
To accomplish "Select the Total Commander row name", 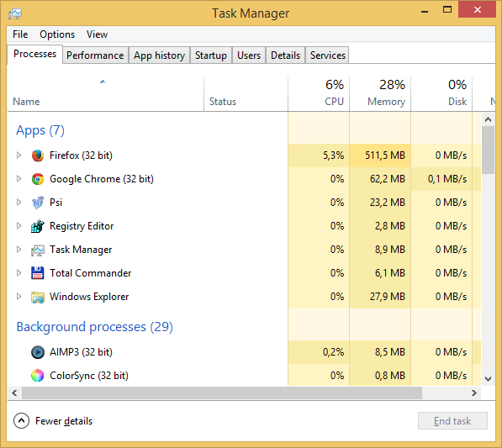I will (x=90, y=273).
